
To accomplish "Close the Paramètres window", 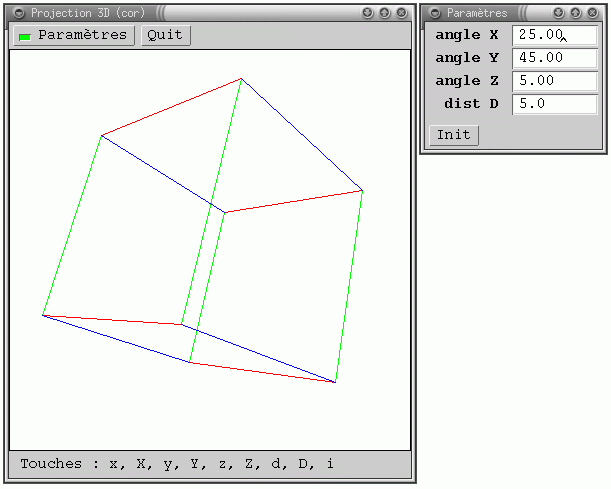I will [x=594, y=13].
